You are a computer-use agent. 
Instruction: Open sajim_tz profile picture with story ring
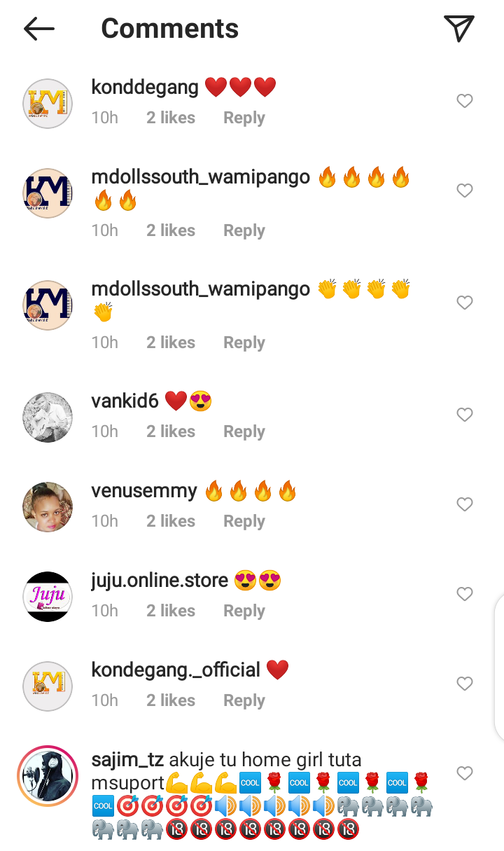click(x=48, y=776)
